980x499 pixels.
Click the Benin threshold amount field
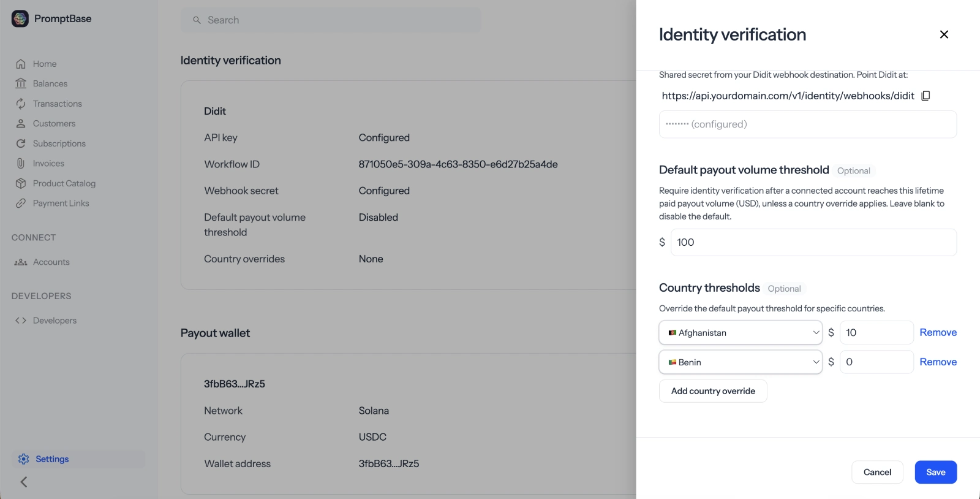(x=876, y=362)
